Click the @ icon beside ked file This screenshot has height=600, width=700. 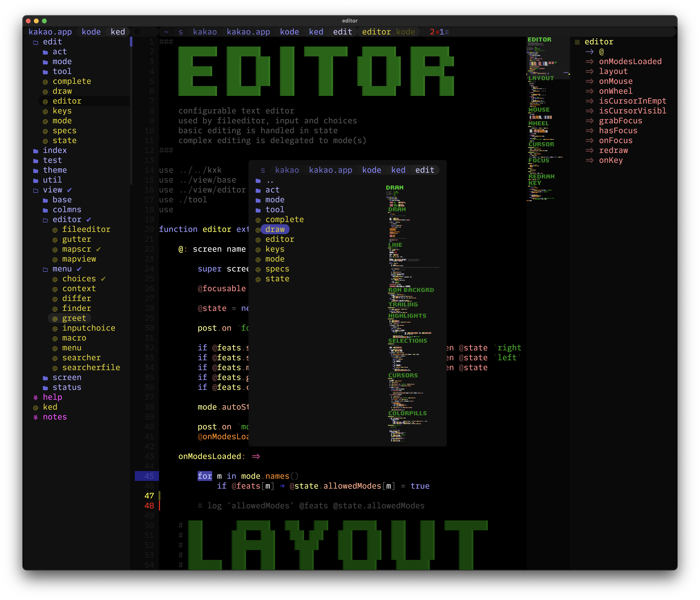click(35, 408)
